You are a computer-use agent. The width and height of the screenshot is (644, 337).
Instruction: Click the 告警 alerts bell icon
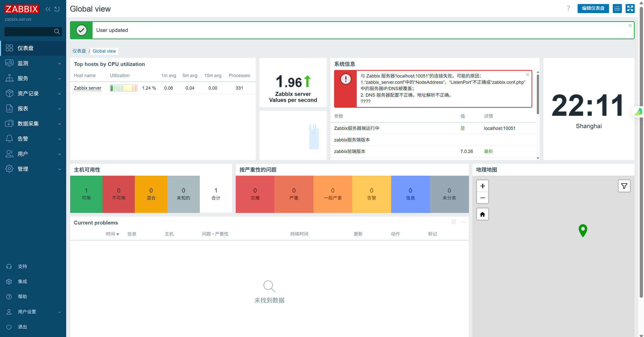pyautogui.click(x=9, y=138)
